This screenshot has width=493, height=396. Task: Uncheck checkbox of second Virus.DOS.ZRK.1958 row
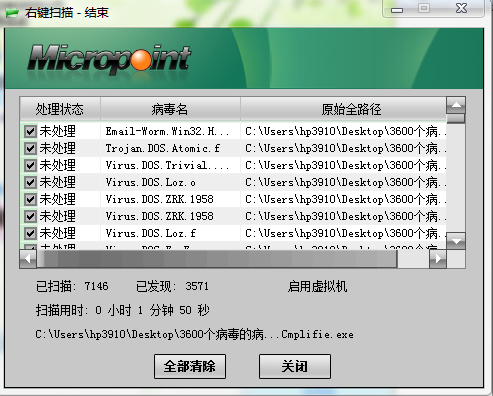tap(30, 216)
